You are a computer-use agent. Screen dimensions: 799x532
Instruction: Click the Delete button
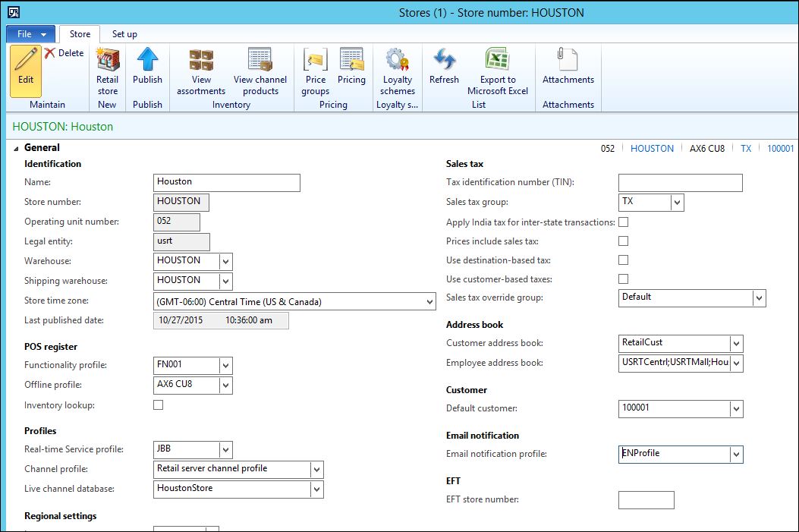(64, 53)
